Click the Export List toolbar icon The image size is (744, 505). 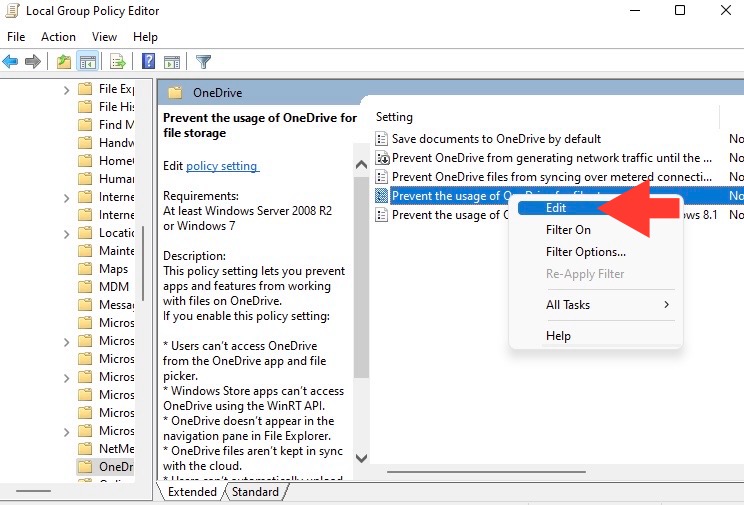pos(117,61)
